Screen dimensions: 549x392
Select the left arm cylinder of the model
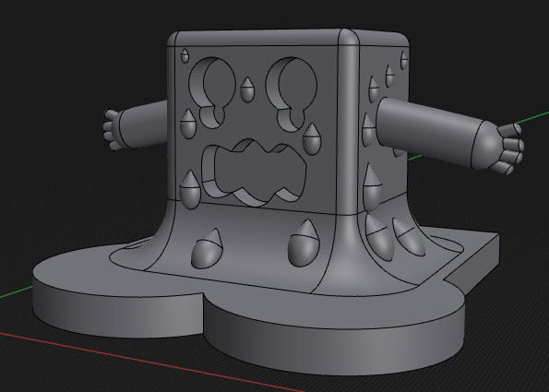pyautogui.click(x=143, y=125)
